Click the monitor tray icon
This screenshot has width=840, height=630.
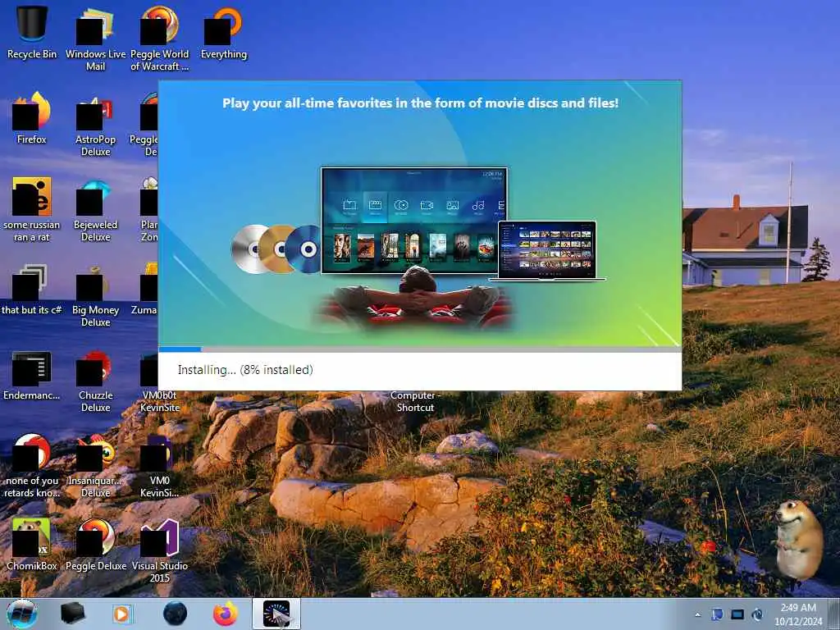737,614
